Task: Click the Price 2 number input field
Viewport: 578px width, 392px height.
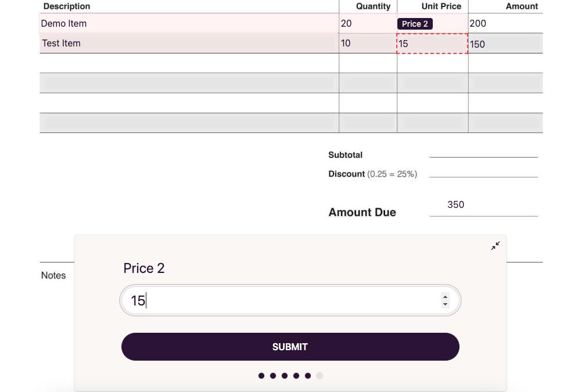Action: [285, 301]
